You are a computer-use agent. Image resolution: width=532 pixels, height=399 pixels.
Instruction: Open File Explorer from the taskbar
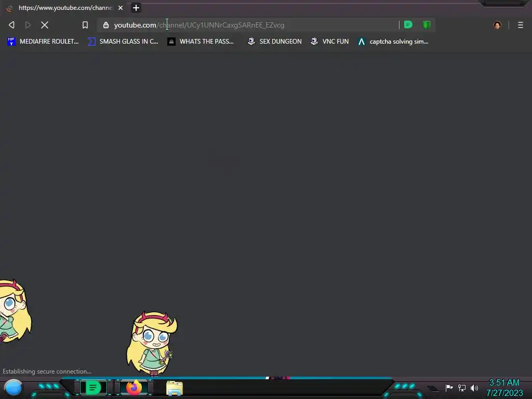pyautogui.click(x=175, y=388)
